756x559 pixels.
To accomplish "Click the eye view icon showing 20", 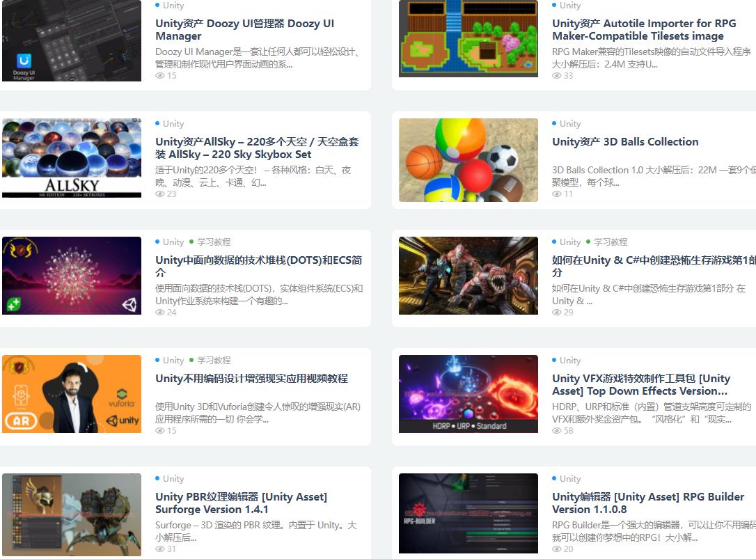I will pyautogui.click(x=557, y=549).
